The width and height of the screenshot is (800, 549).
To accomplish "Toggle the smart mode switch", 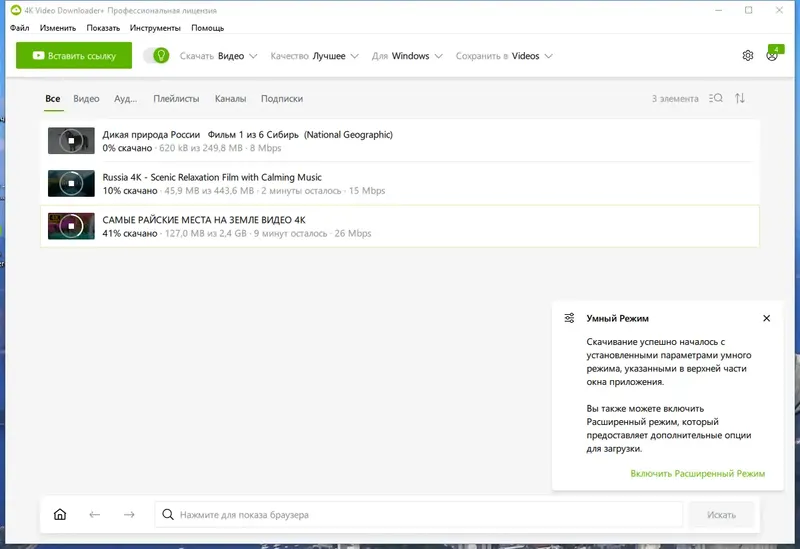I will coord(156,56).
